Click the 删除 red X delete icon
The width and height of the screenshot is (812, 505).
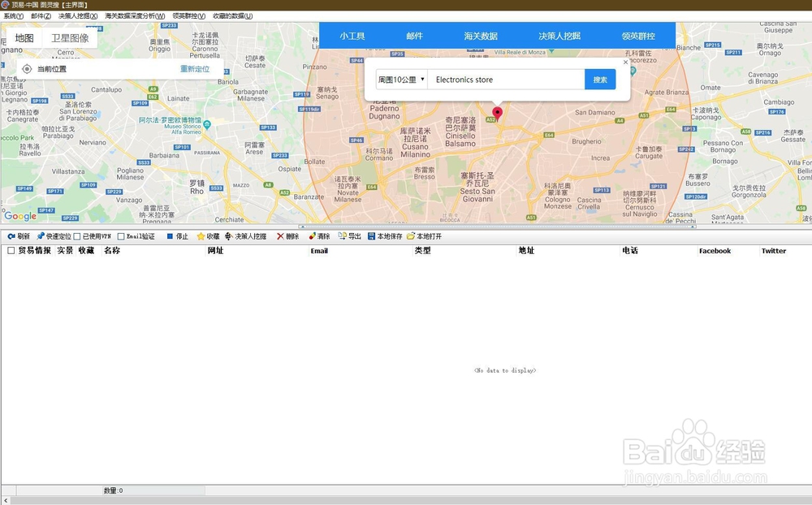280,236
